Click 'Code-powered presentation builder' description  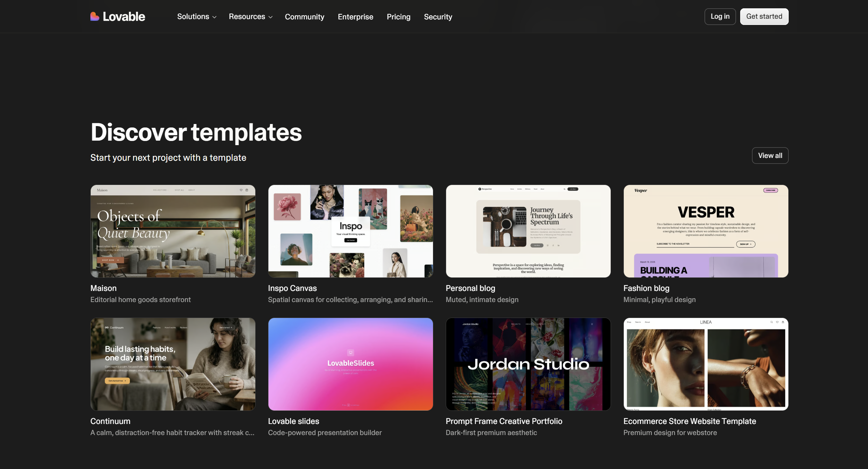click(x=325, y=433)
